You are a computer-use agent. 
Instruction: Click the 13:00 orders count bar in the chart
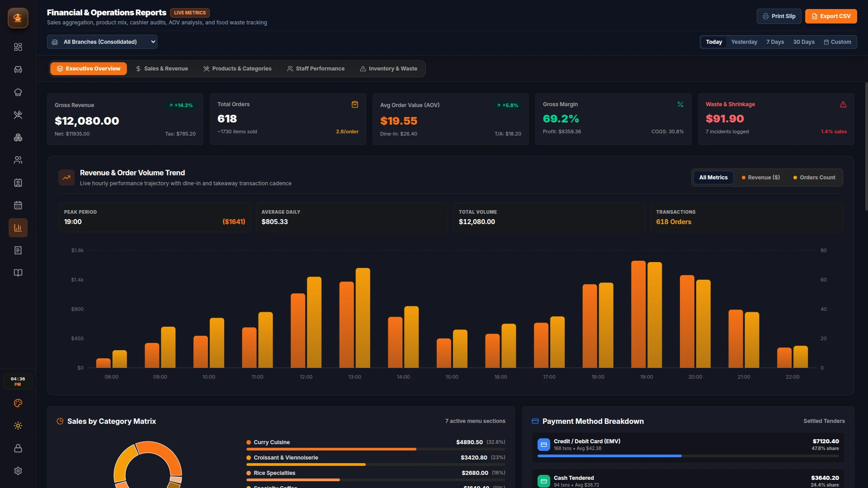363,318
